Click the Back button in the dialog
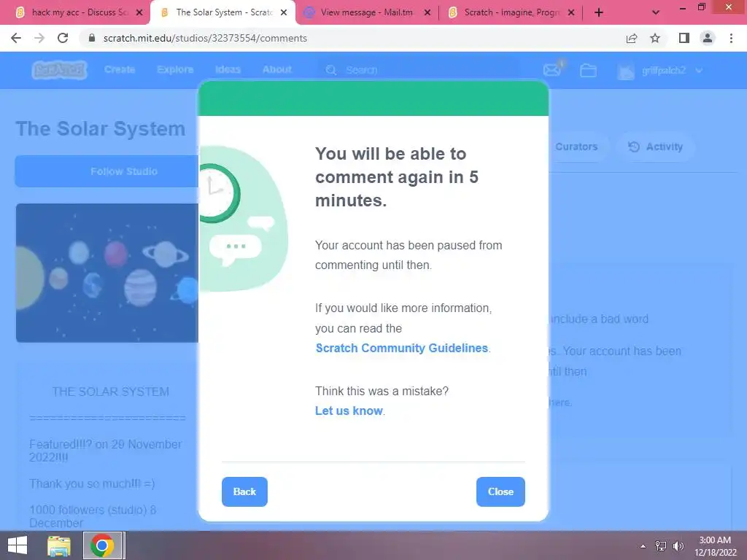 point(244,491)
